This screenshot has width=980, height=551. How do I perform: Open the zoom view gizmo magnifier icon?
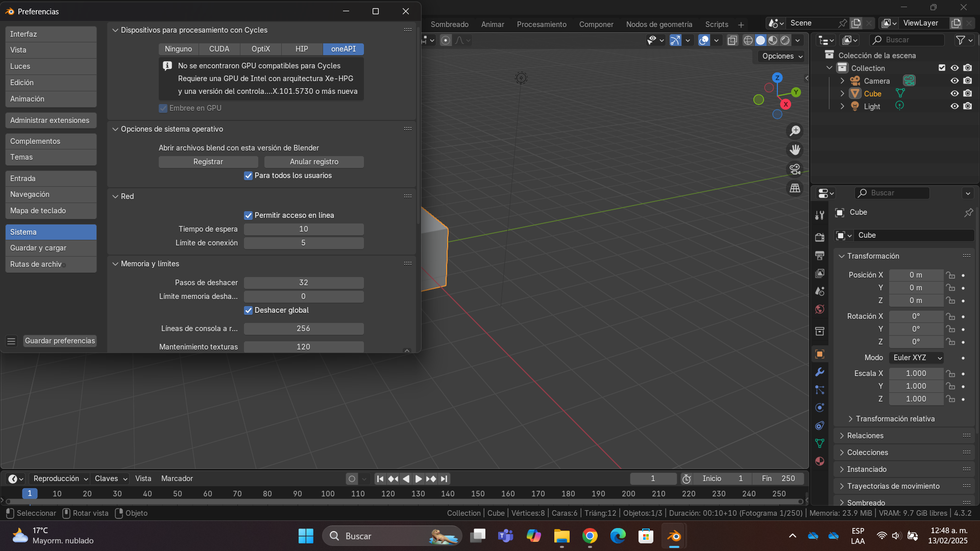(795, 131)
